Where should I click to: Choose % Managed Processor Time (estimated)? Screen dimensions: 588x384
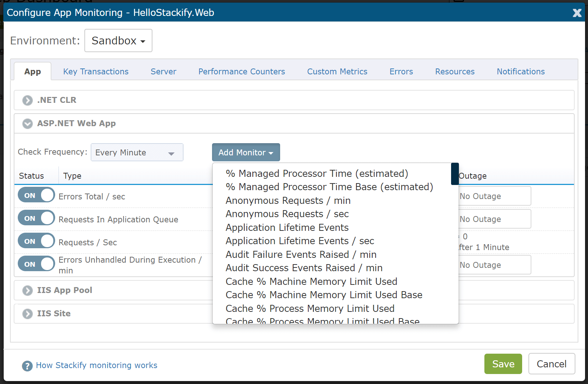pyautogui.click(x=317, y=174)
